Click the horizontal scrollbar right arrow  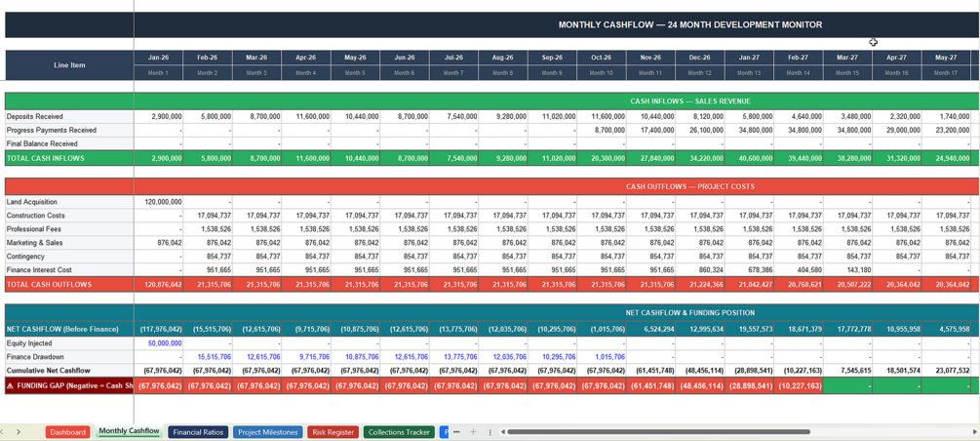point(974,431)
